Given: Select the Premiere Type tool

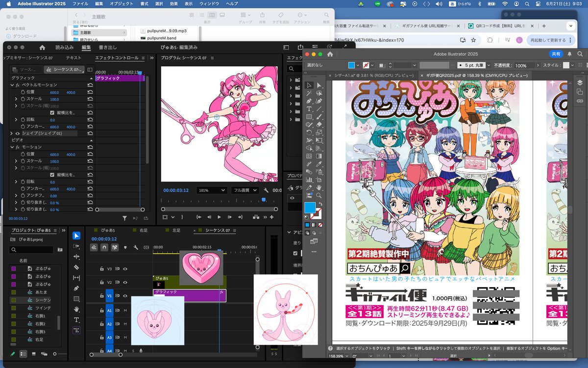Looking at the screenshot, I should (x=76, y=319).
